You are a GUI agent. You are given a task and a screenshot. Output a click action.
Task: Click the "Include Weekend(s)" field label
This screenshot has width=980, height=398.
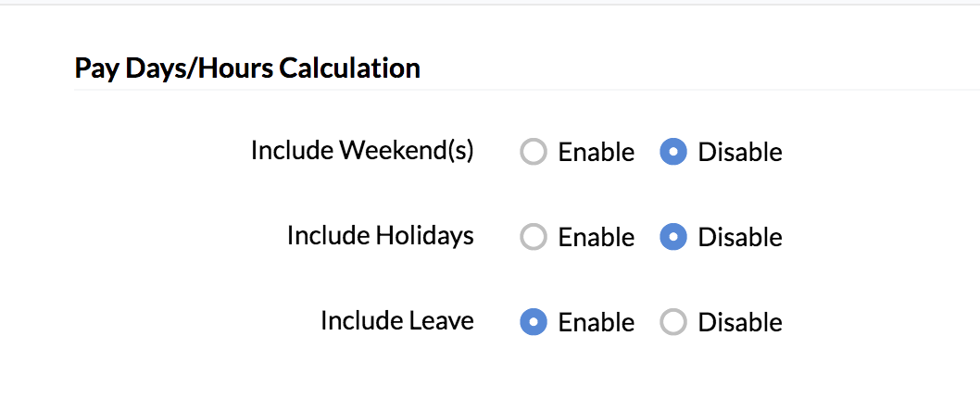point(362,150)
